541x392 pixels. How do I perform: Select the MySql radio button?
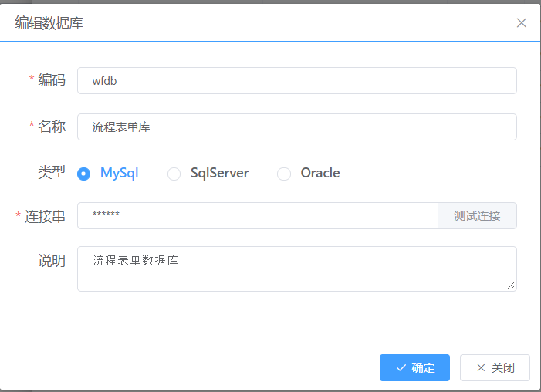84,174
